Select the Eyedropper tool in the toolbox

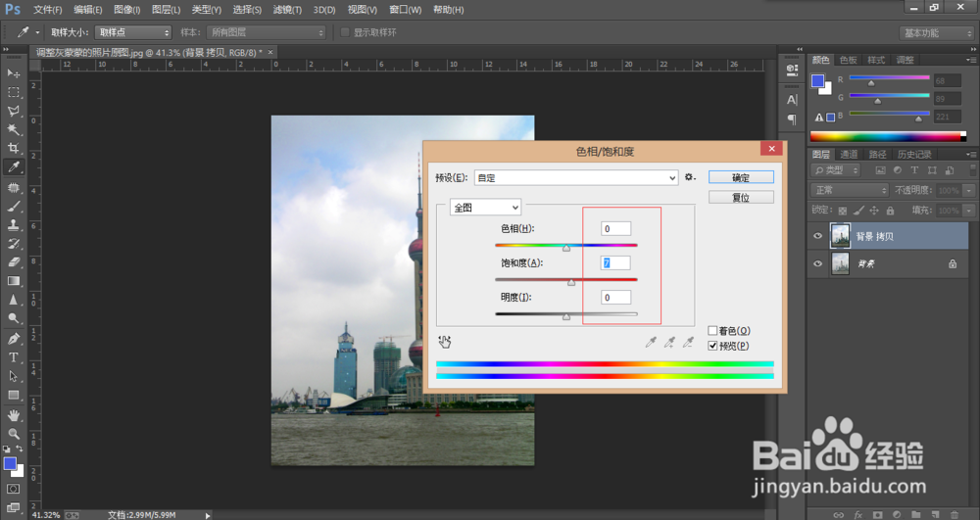click(13, 166)
